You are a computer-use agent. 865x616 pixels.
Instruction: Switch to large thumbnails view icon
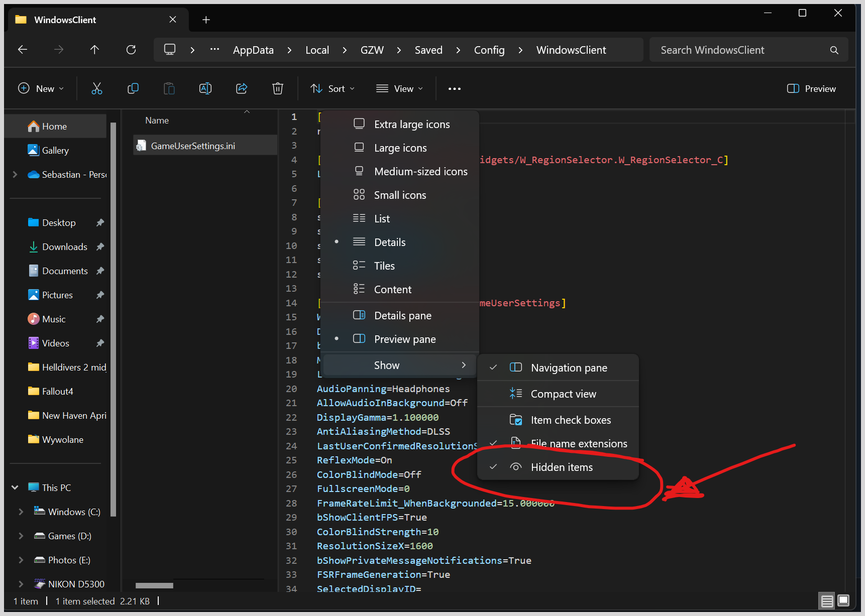843,600
